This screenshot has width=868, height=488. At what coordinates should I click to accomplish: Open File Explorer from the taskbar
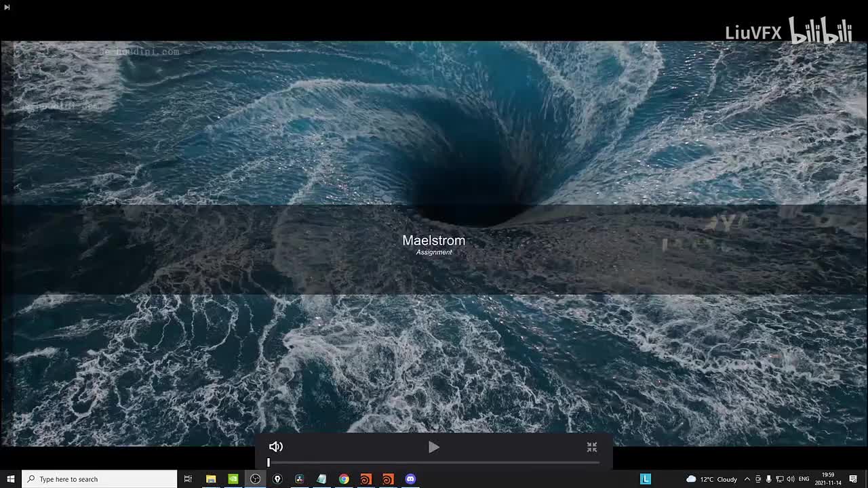coord(211,479)
